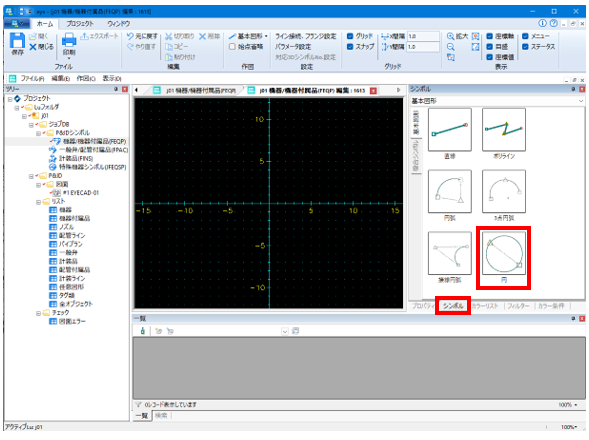The height and width of the screenshot is (440, 589).
Task: Click the zoom in (拡大) magnifier icon
Action: point(450,36)
